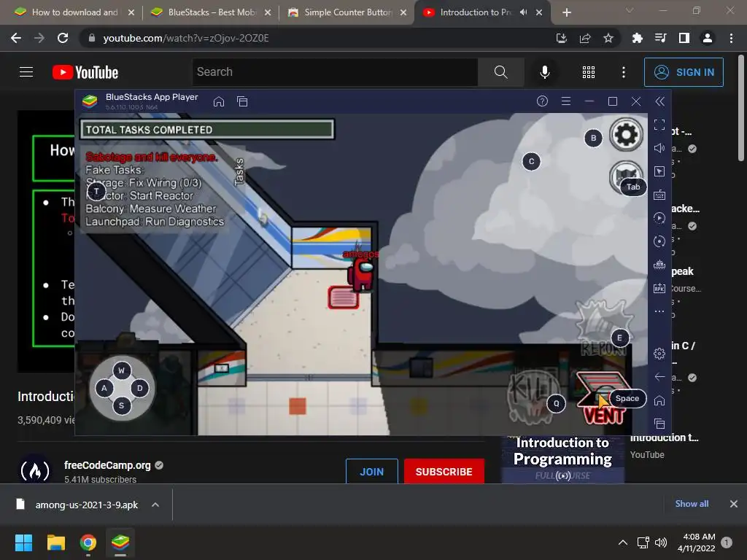Open BlueStacks home screen icon

point(219,101)
